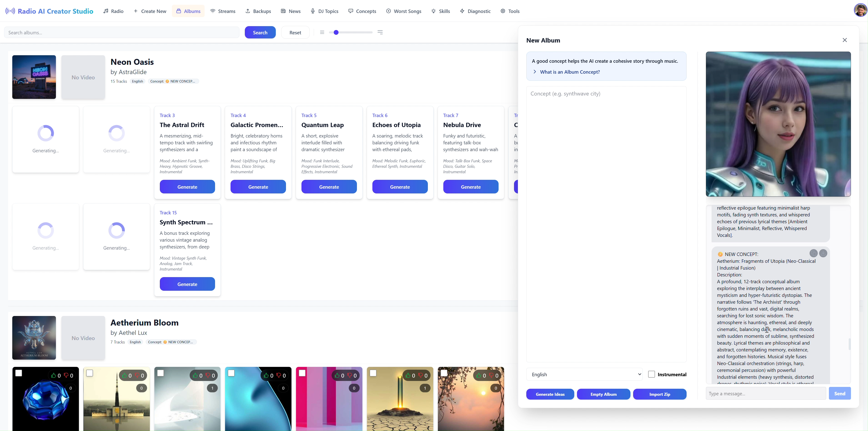Tick the checkbox on pink corridor track

tap(302, 373)
